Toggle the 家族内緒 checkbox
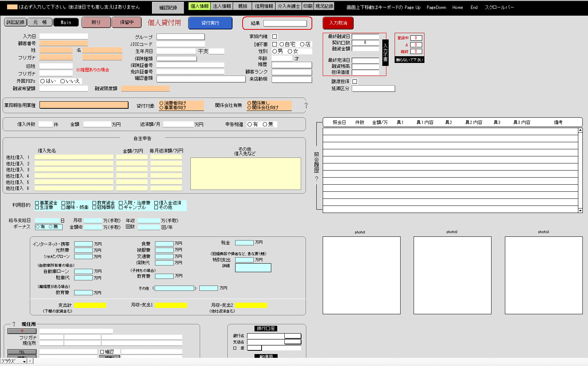 (x=275, y=36)
